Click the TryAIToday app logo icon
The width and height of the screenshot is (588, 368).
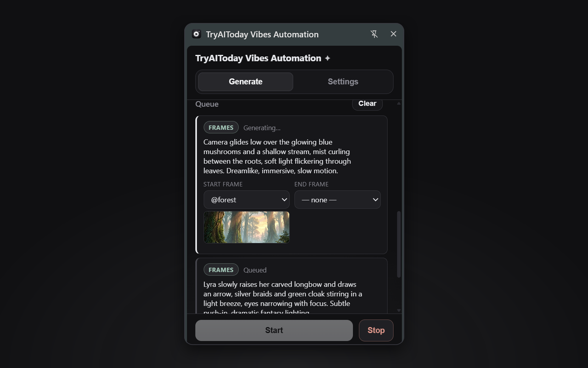click(x=196, y=34)
